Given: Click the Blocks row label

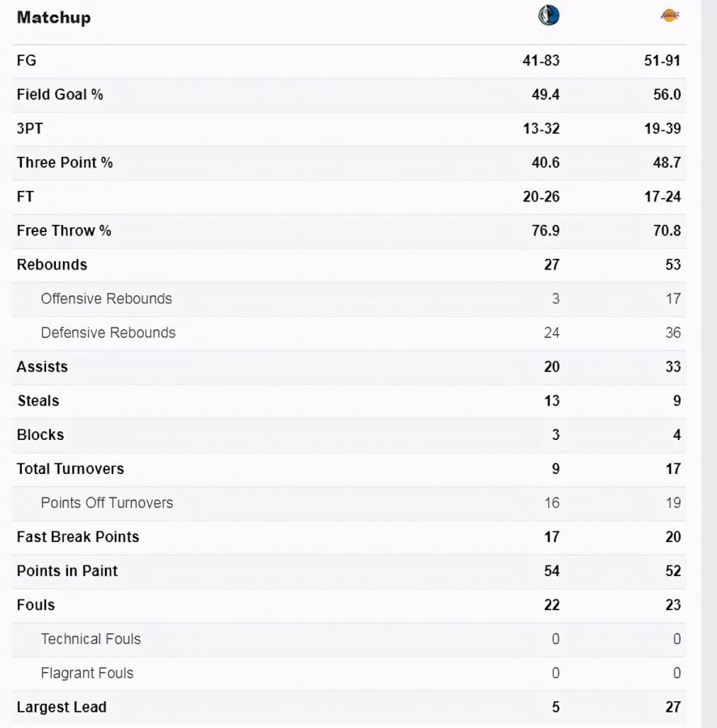Looking at the screenshot, I should tap(40, 434).
